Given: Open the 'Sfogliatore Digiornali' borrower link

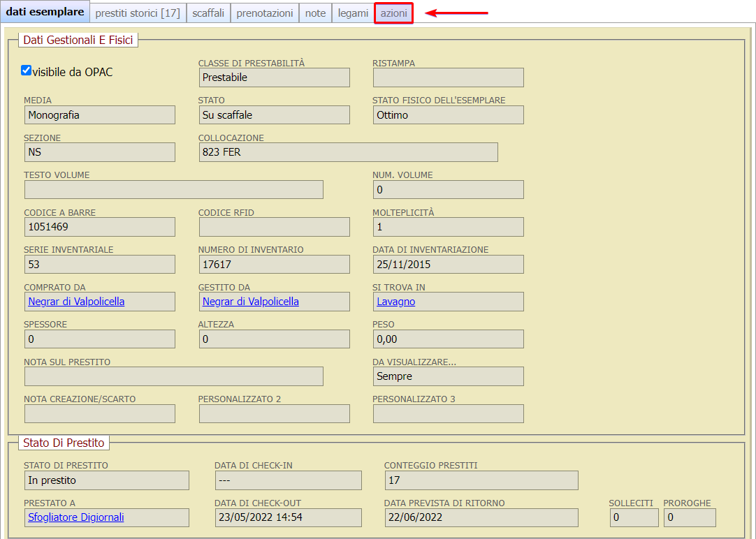Looking at the screenshot, I should 75,517.
